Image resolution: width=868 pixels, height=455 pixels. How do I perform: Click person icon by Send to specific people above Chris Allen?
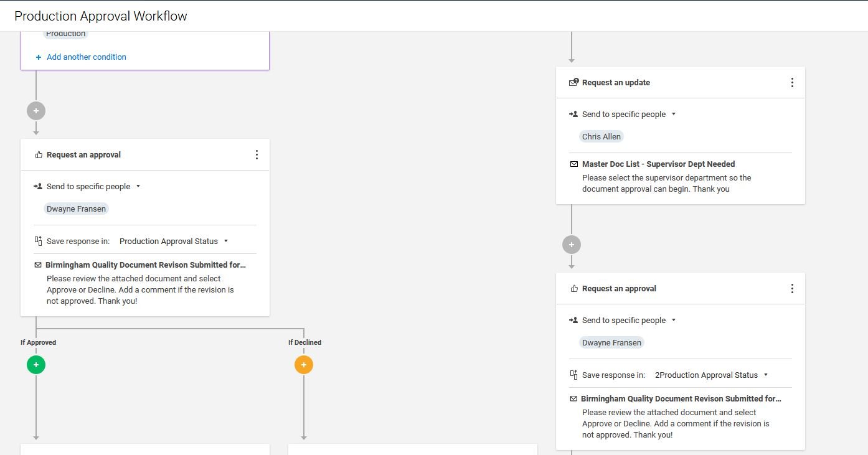click(x=573, y=114)
